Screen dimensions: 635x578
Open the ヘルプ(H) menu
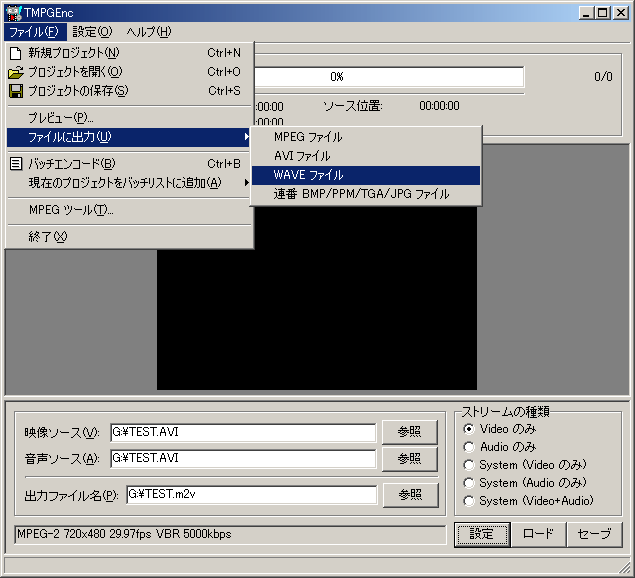(x=149, y=32)
